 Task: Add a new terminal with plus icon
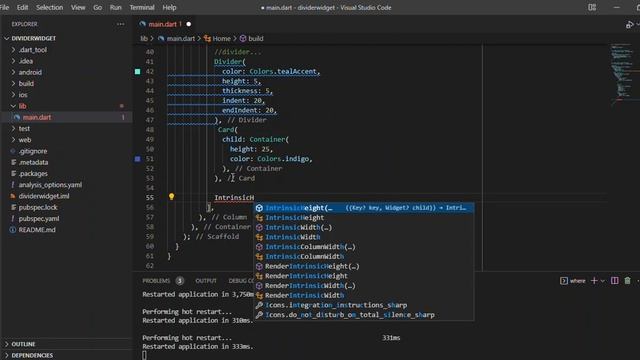594,281
